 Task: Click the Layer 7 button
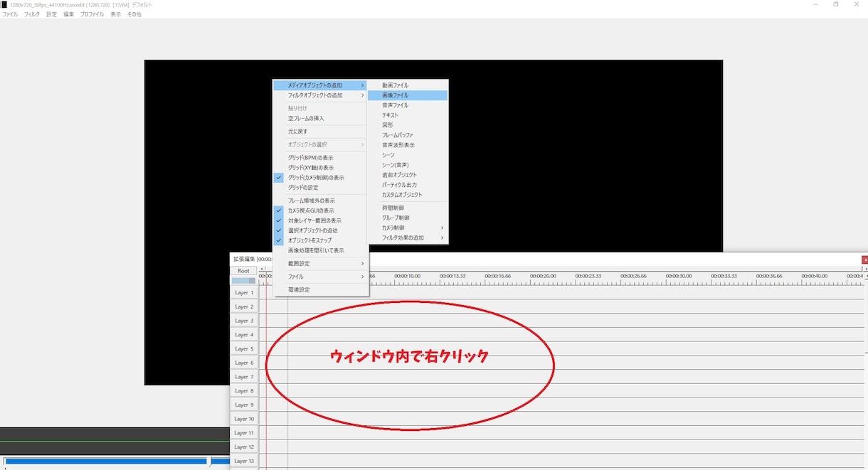(244, 377)
